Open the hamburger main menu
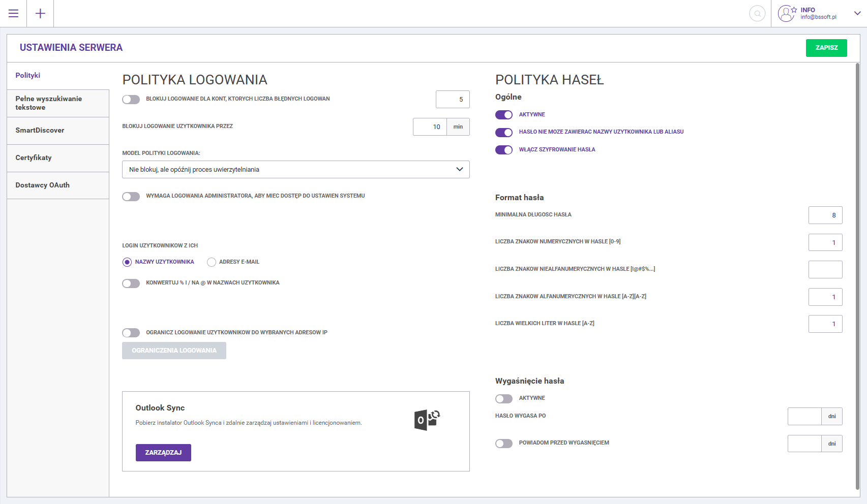Screen dimensions: 867x504 coord(13,14)
